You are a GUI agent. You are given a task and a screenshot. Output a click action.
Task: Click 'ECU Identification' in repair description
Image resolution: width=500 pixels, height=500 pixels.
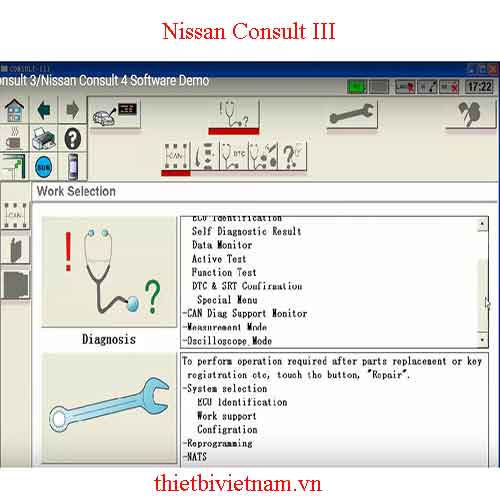[x=242, y=402]
